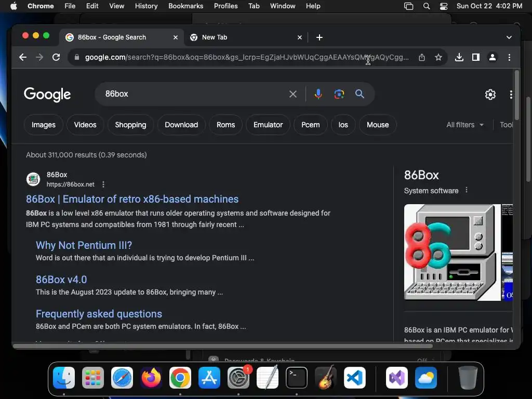Open macOS Control Center in menu bar
This screenshot has height=399, width=532.
(444, 6)
